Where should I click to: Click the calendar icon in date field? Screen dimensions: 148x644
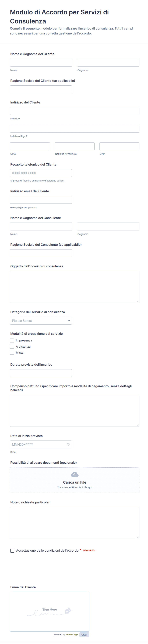pos(68,444)
